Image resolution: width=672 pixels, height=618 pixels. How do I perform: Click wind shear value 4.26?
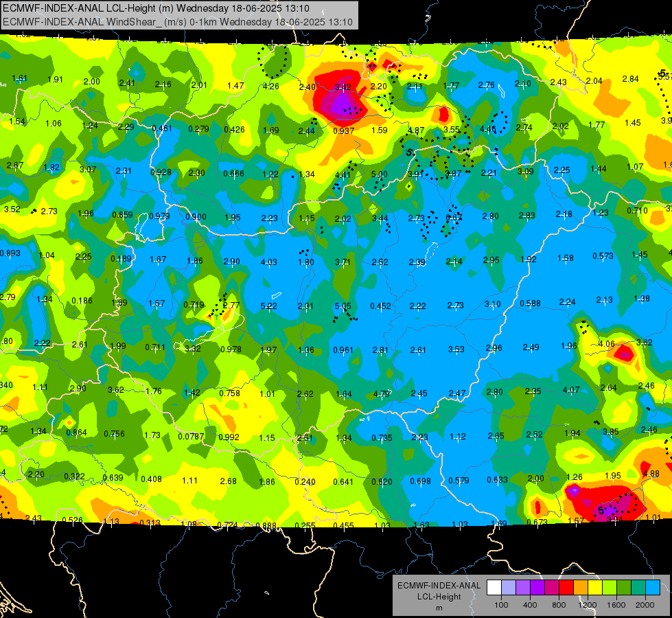tap(271, 87)
